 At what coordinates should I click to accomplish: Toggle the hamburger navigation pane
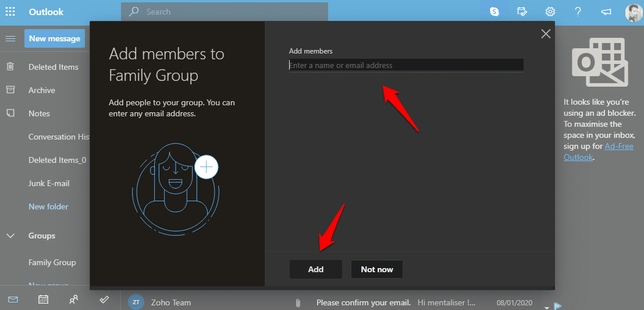point(10,38)
